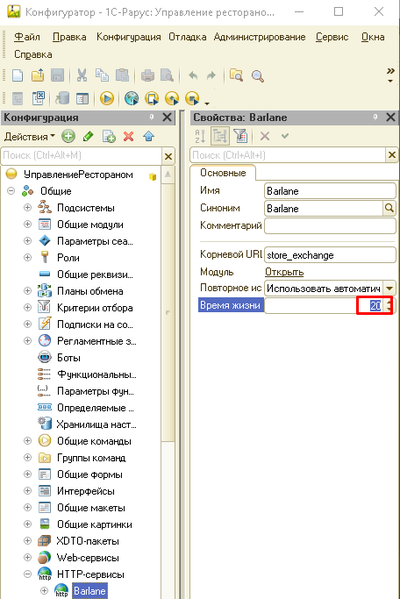This screenshot has width=400, height=599.
Task: Select the УправлениеРестораном root node
Action: pos(78,175)
